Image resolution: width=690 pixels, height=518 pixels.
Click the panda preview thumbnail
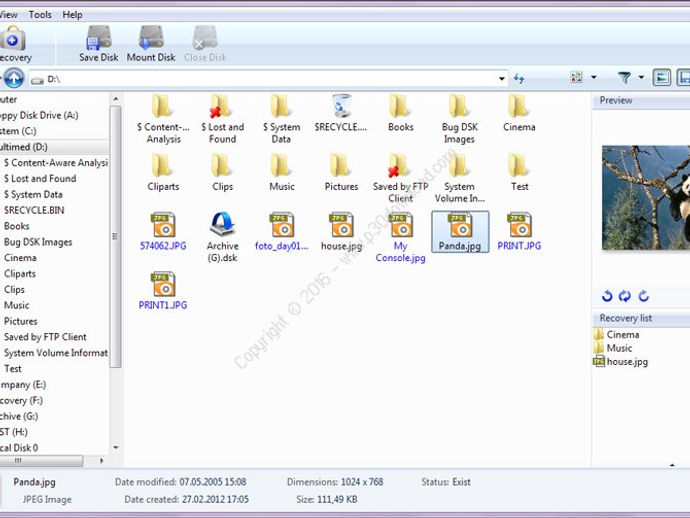[x=646, y=198]
